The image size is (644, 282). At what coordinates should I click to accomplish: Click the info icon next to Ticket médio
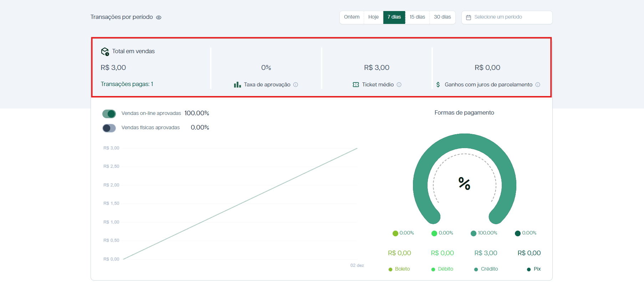pos(399,85)
